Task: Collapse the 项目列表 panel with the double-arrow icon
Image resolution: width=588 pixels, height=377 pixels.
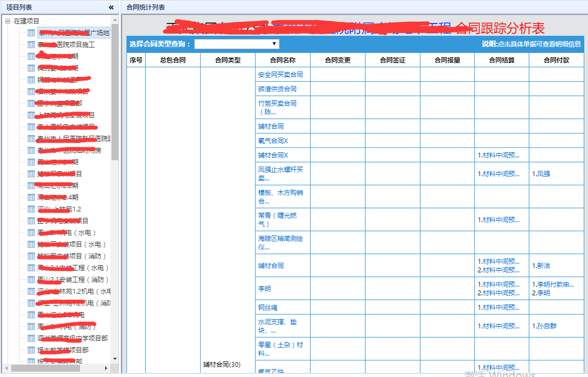Action: pyautogui.click(x=111, y=7)
